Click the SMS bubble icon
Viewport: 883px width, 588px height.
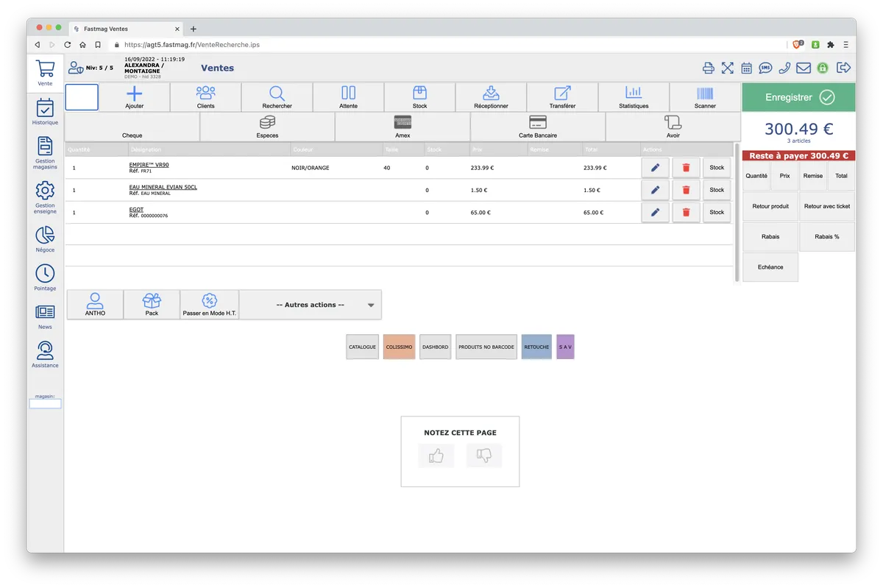765,68
